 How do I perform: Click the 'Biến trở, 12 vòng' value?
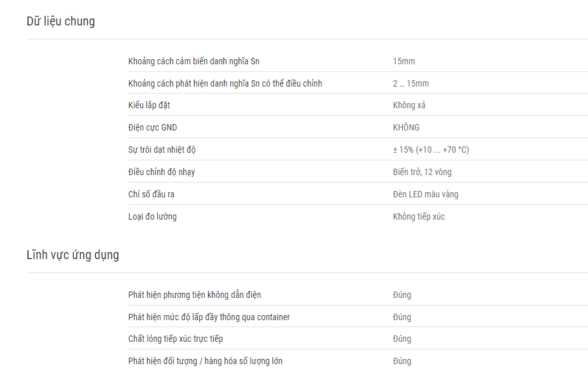(423, 172)
